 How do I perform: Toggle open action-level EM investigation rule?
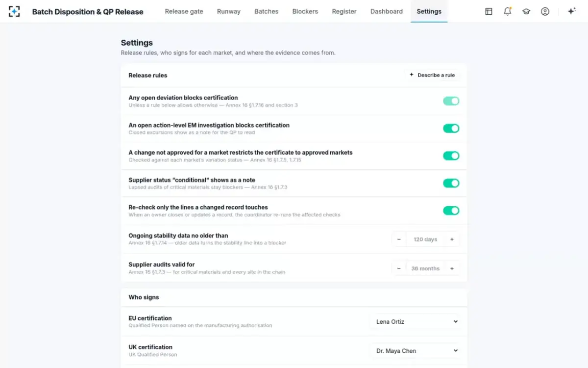[x=451, y=129]
